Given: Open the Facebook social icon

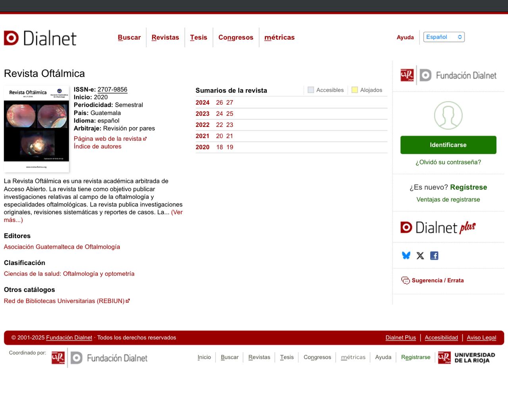Looking at the screenshot, I should point(434,256).
